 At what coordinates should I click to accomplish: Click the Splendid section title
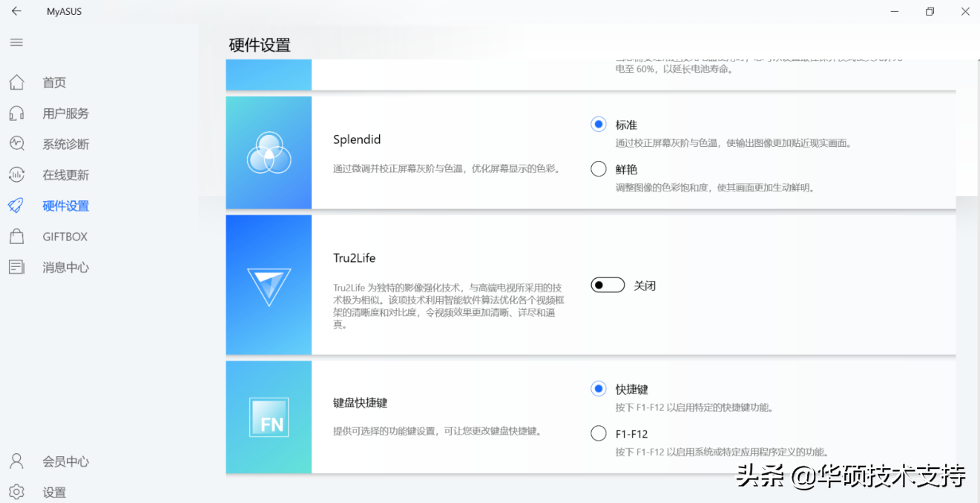pos(357,139)
